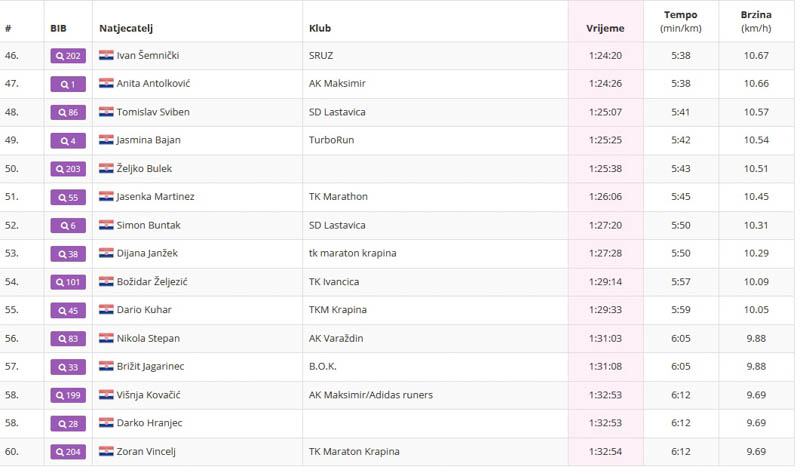This screenshot has height=473, width=800.
Task: Click flag icon beside Dijana Janžek
Action: 106,254
